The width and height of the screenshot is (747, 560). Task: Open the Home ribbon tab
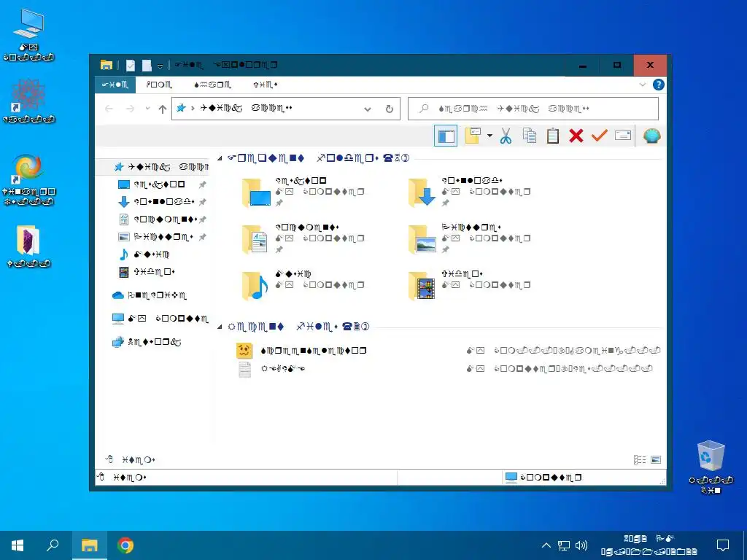159,85
